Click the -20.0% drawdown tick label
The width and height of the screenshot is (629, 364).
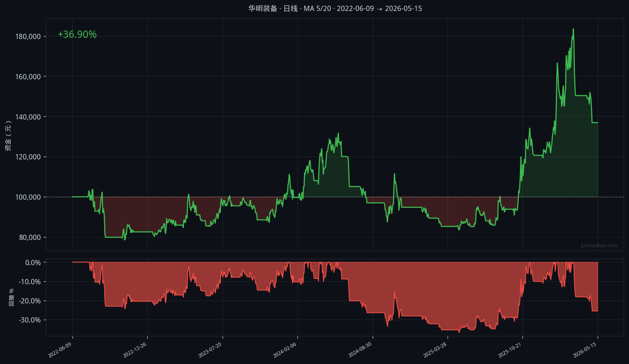click(30, 301)
